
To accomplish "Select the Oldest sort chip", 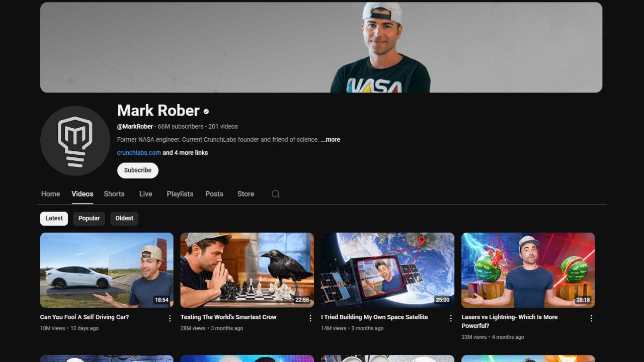I will point(124,218).
